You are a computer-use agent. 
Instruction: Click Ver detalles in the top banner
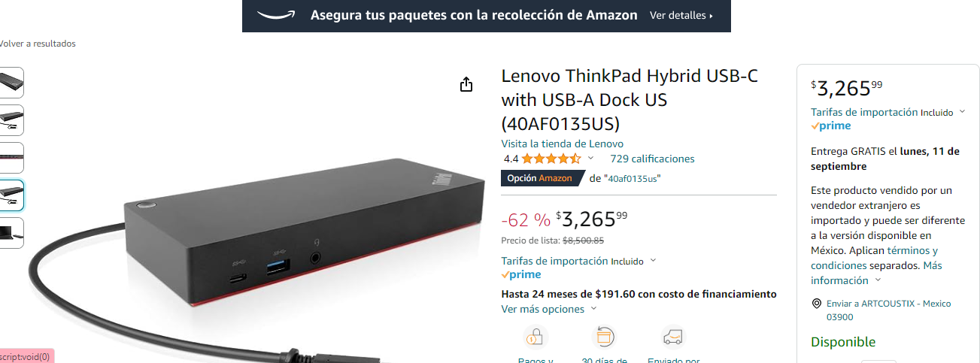click(x=681, y=15)
